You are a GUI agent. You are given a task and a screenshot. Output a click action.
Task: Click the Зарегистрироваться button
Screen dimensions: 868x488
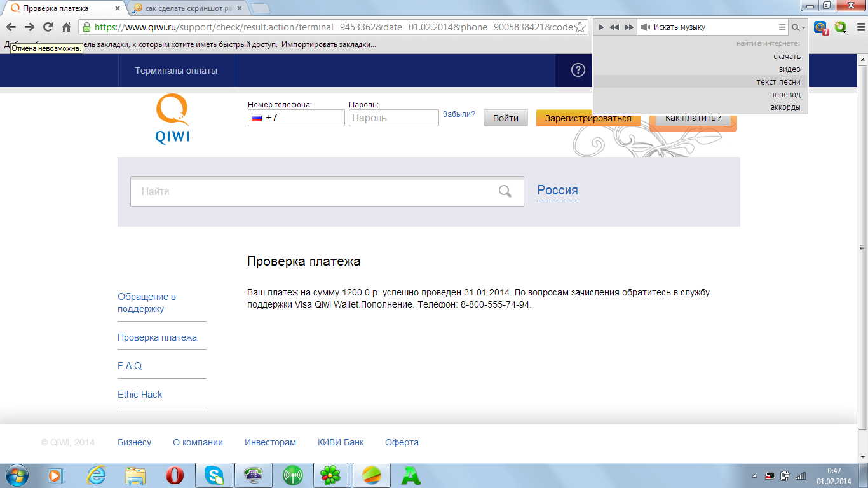click(x=588, y=118)
